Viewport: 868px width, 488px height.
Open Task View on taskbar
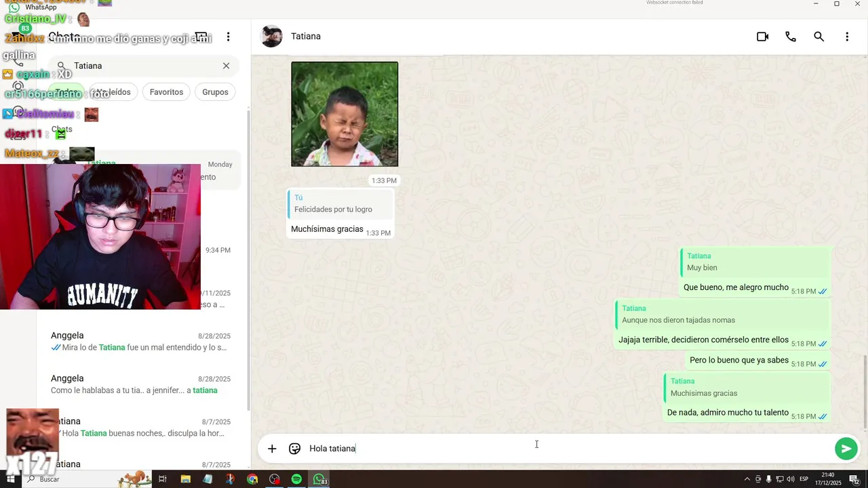point(163,479)
